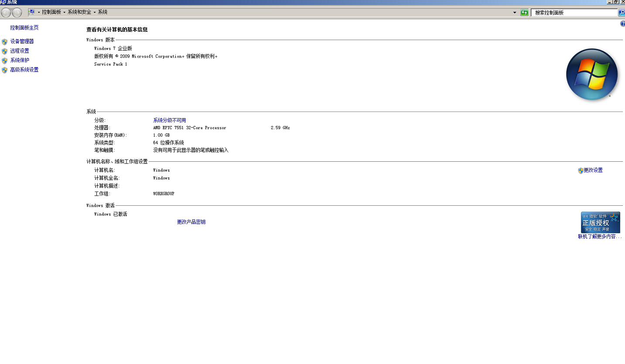The height and width of the screenshot is (364, 625).
Task: Select 系统和安全 in the breadcrumb path
Action: (79, 12)
